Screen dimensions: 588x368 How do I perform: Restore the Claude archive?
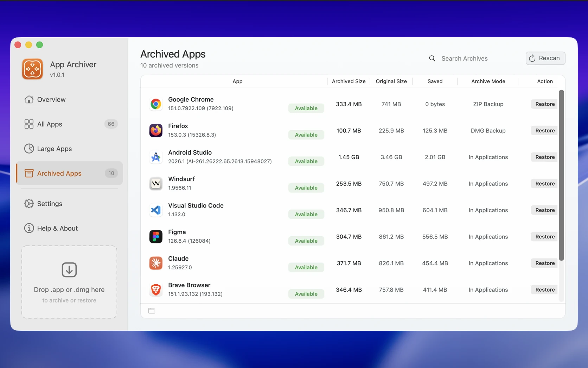[x=545, y=263]
